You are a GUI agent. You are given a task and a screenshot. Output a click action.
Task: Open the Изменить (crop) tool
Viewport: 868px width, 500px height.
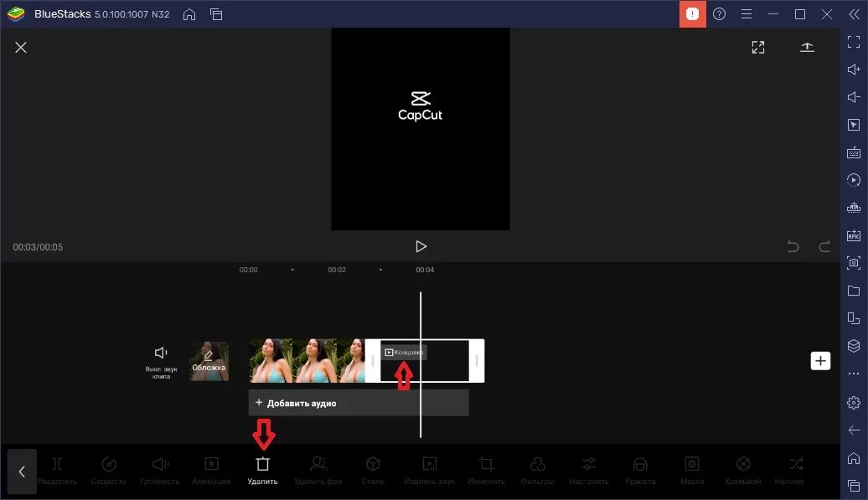(x=486, y=471)
